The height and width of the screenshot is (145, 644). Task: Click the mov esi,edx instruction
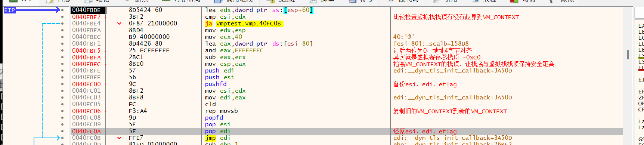tap(225, 91)
